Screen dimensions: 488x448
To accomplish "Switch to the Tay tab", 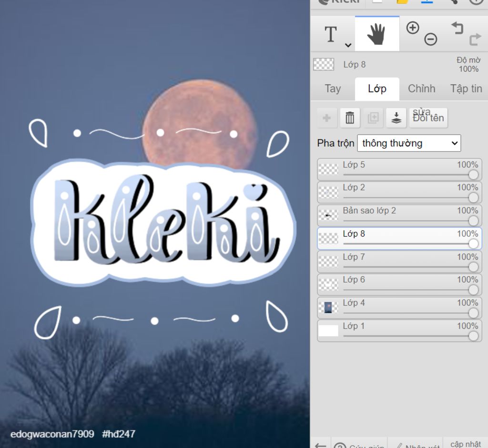I will [332, 89].
